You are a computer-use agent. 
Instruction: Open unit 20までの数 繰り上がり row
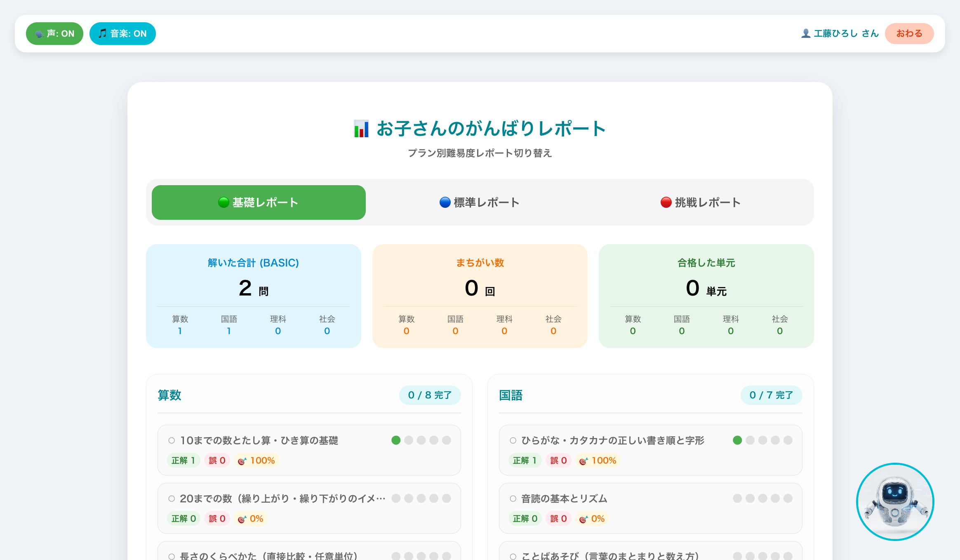coord(309,508)
